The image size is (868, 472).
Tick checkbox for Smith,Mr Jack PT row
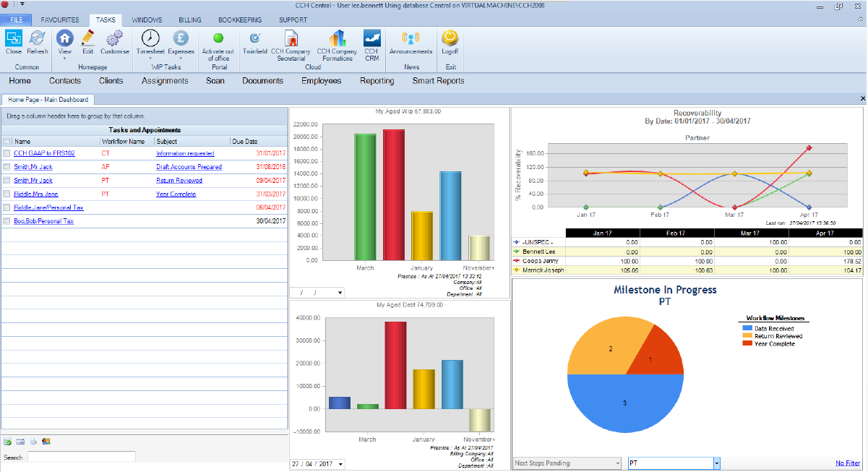(x=7, y=181)
